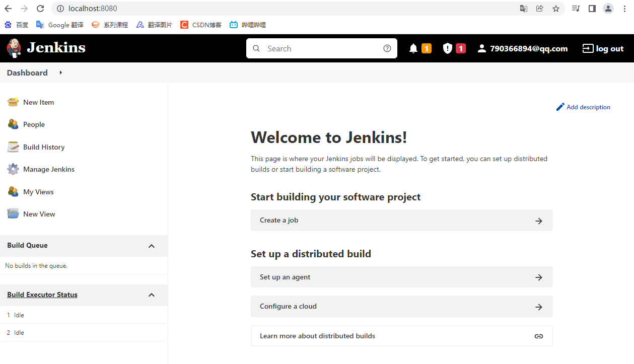
Task: Click the arrow on Set up an agent
Action: 539,277
